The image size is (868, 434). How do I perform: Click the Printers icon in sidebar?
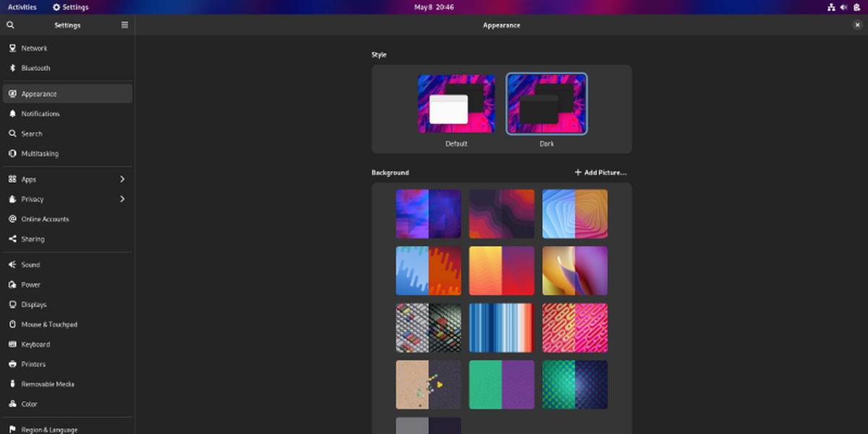pyautogui.click(x=12, y=365)
